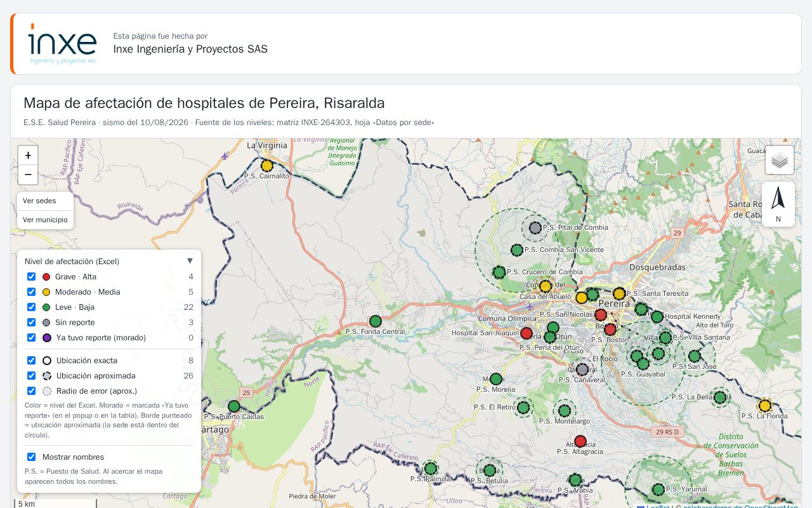This screenshot has height=508, width=812.
Task: Hide Leve · Baja sites
Action: 31,307
